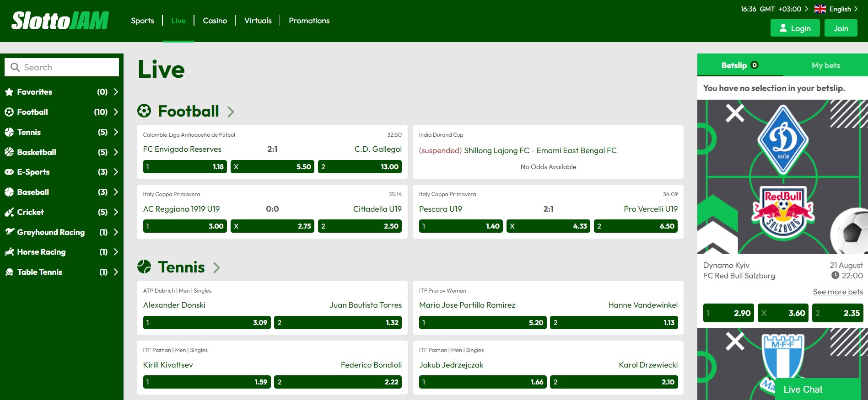
Task: Select Pro Vercelli U19 win at 6.50
Action: pos(636,226)
